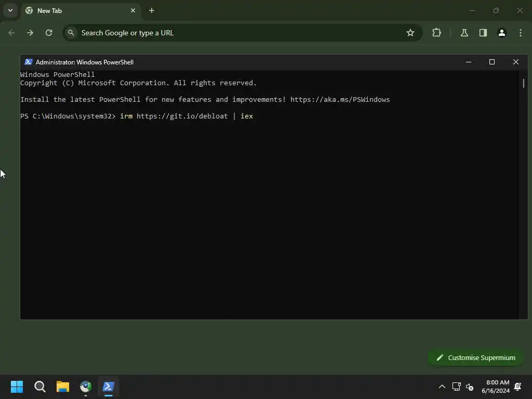The height and width of the screenshot is (399, 532).
Task: Switch to Supermium browser taskbar icon
Action: point(86,387)
